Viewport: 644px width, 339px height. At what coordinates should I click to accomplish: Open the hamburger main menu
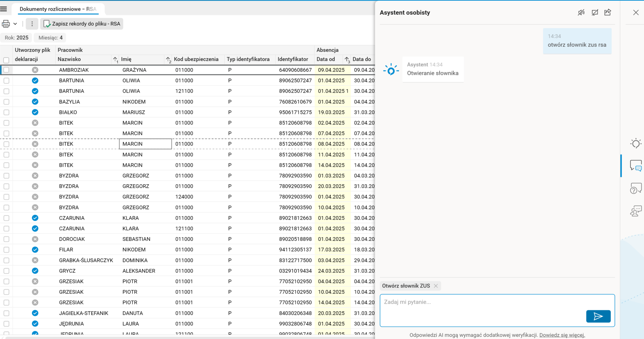pyautogui.click(x=4, y=9)
